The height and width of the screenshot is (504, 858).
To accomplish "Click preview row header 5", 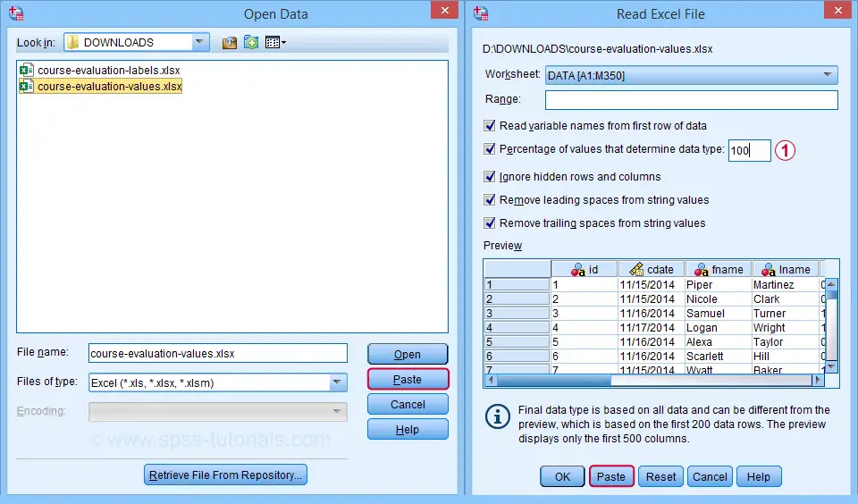I will coord(517,341).
